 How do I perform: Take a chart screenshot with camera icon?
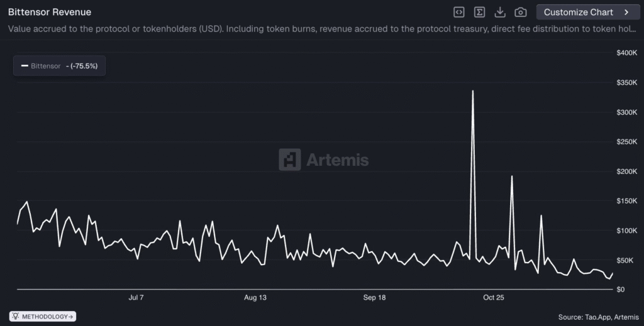521,12
